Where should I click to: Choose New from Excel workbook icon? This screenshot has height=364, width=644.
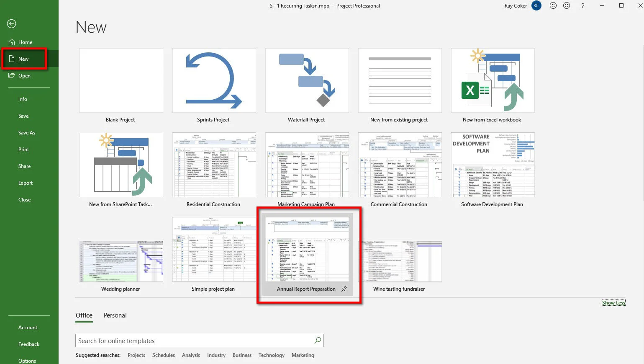click(493, 80)
